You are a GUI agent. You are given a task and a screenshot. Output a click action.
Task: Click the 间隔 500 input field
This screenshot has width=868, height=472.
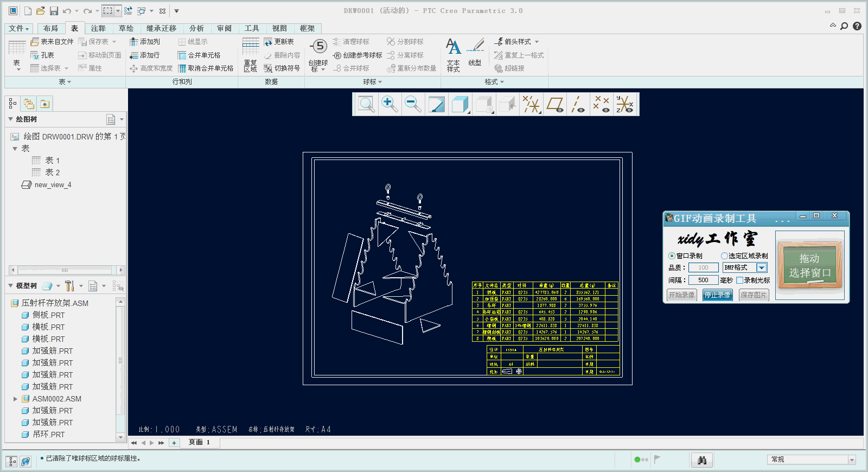[x=703, y=280]
